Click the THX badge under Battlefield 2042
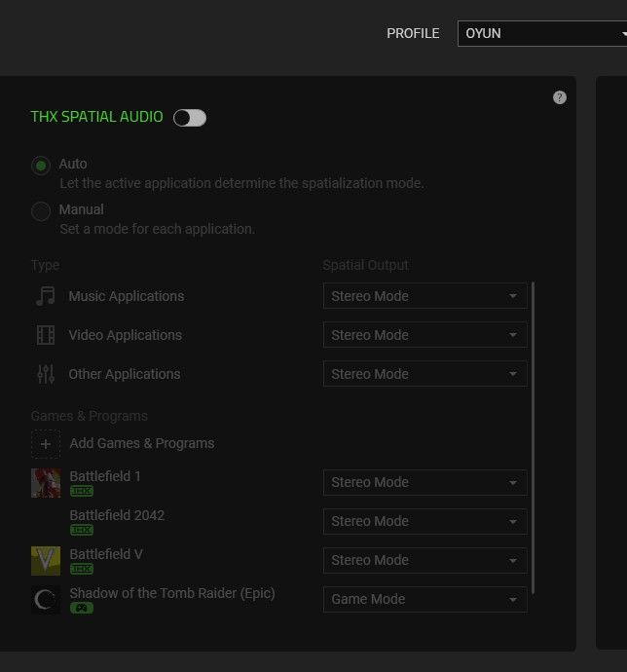The image size is (627, 672). pos(82,530)
